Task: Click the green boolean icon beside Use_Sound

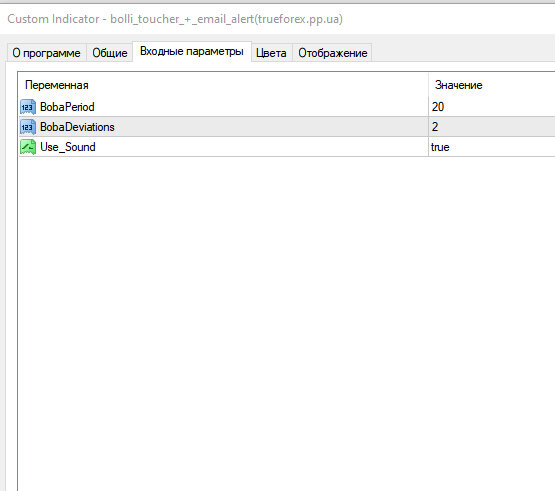Action: tap(28, 147)
